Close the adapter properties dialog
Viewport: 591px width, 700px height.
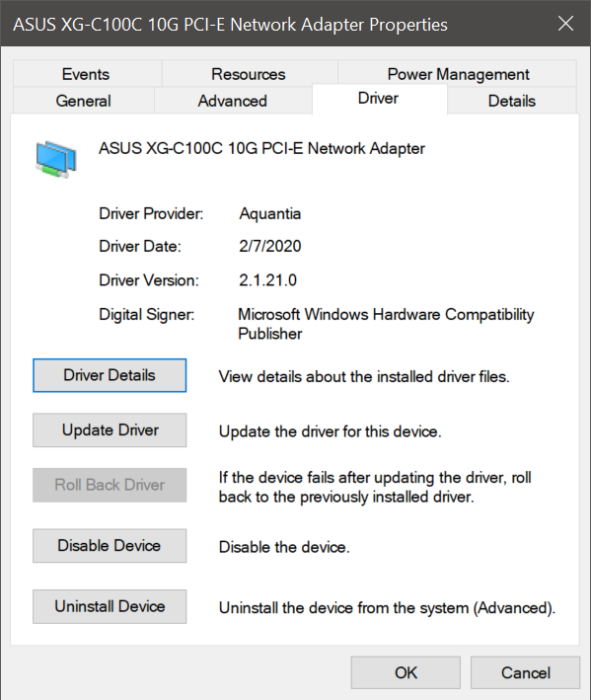point(565,24)
